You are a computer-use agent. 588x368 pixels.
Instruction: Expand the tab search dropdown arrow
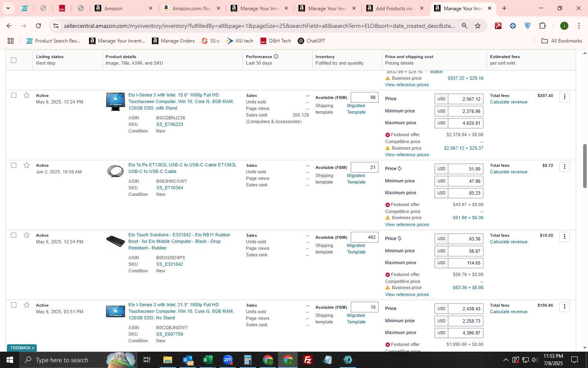(8, 8)
